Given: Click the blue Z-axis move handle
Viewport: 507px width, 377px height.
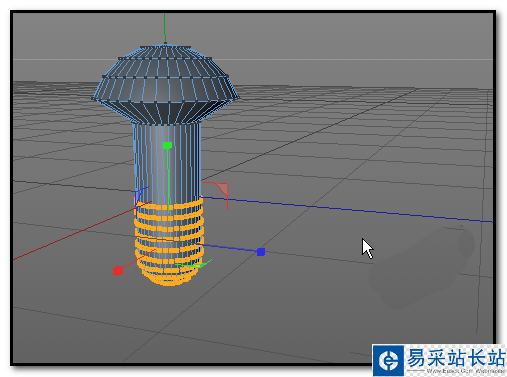Looking at the screenshot, I should (x=261, y=252).
